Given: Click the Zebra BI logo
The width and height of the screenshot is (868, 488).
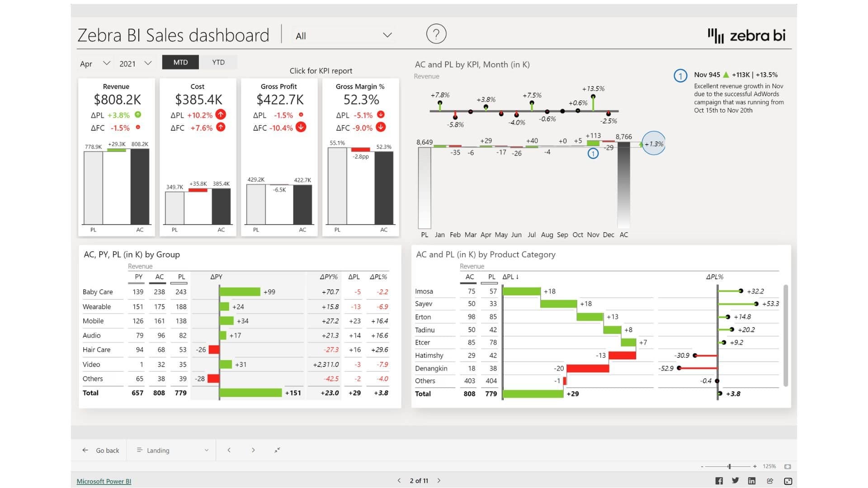Looking at the screenshot, I should click(x=746, y=35).
